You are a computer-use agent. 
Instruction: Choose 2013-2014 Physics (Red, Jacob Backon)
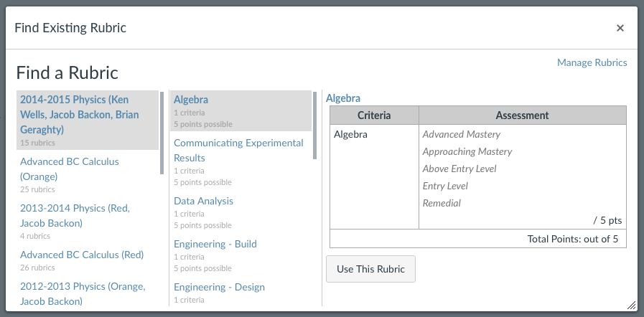click(88, 222)
